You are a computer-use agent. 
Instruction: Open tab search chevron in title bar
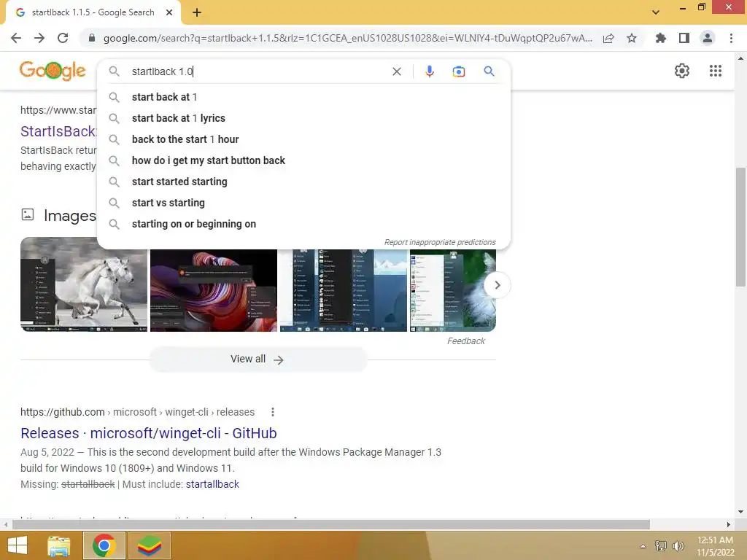point(656,12)
